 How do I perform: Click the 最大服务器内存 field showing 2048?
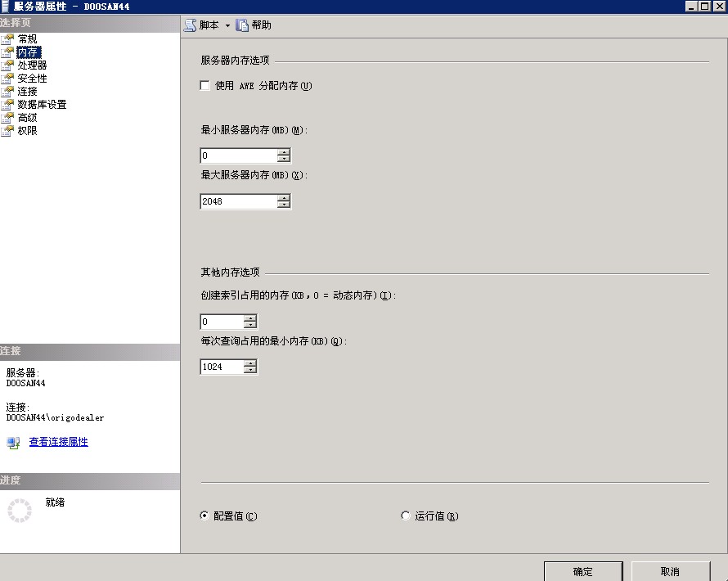click(x=239, y=201)
